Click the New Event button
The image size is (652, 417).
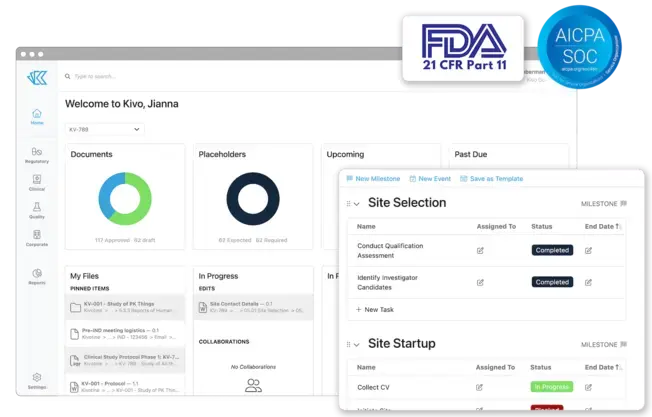[x=430, y=178]
